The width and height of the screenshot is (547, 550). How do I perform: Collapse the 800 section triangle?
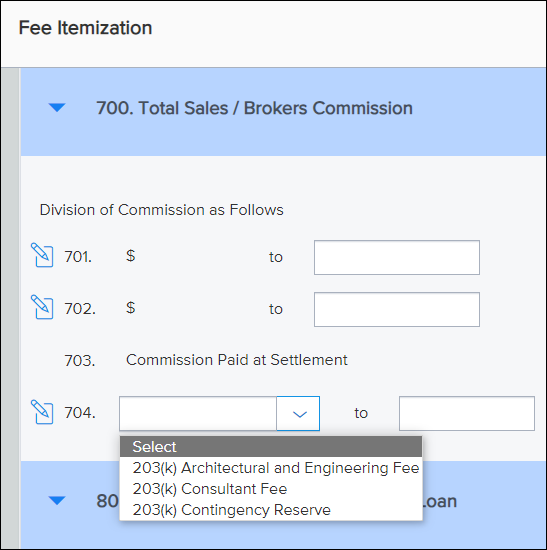click(57, 501)
